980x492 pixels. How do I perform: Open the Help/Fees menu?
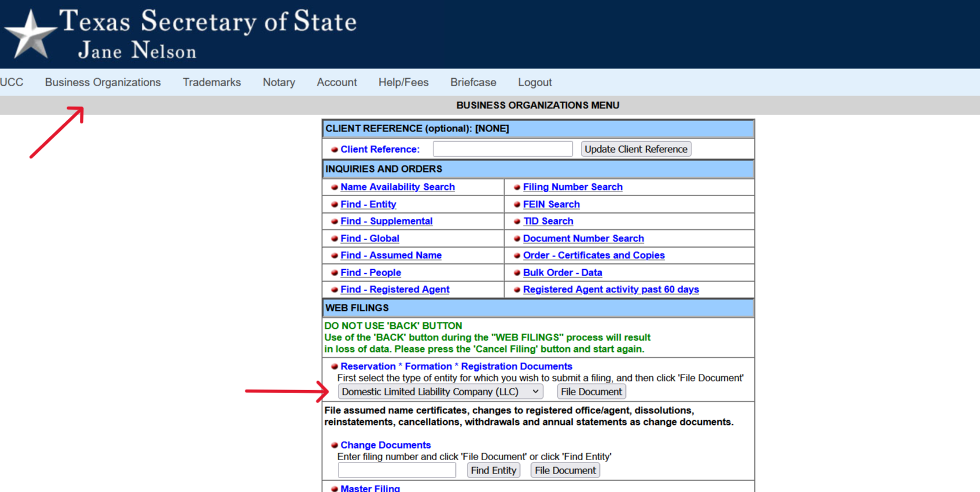pyautogui.click(x=403, y=82)
